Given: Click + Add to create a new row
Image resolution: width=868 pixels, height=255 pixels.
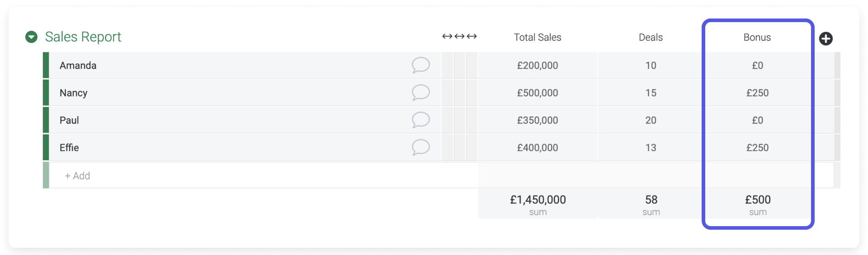Looking at the screenshot, I should pyautogui.click(x=77, y=176).
